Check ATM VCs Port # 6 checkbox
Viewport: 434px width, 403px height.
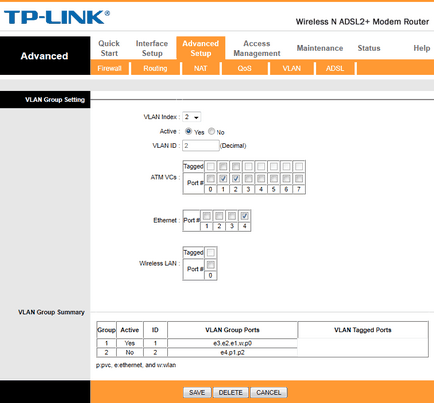(286, 179)
